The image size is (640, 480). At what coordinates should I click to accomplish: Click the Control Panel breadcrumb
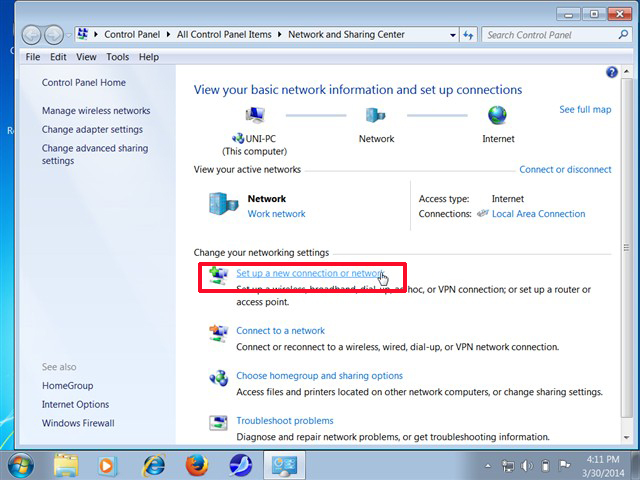pyautogui.click(x=132, y=35)
